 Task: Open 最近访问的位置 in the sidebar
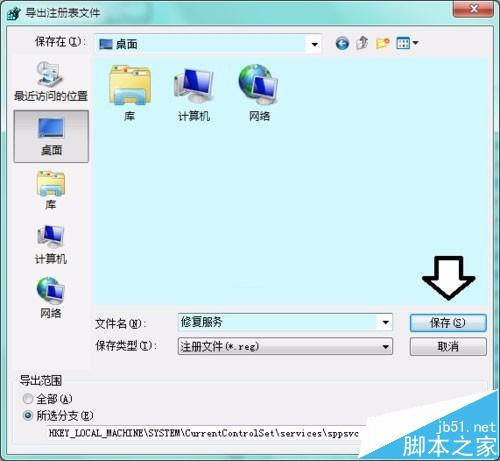(x=51, y=82)
